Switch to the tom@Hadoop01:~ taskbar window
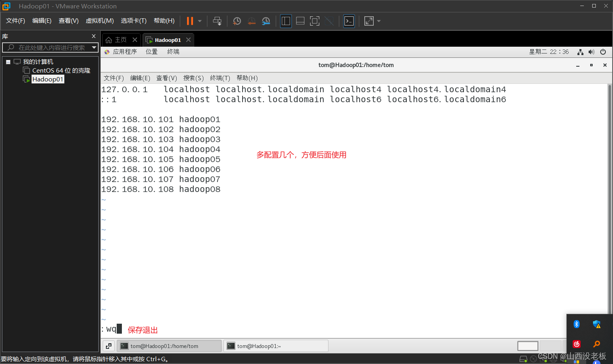Image resolution: width=613 pixels, height=364 pixels. 276,346
